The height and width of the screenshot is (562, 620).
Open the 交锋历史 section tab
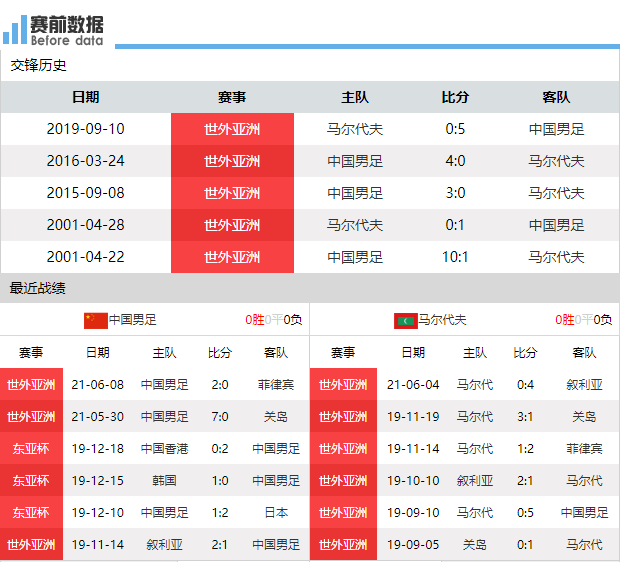point(39,65)
